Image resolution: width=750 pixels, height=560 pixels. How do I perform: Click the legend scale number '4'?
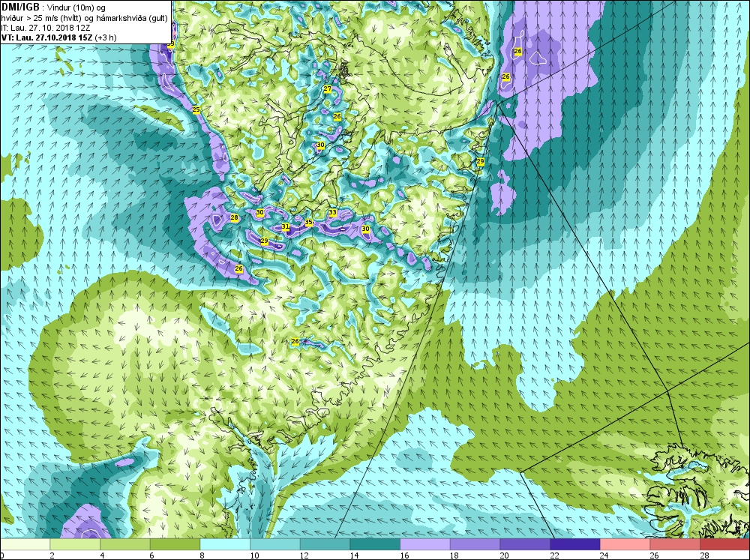click(102, 556)
